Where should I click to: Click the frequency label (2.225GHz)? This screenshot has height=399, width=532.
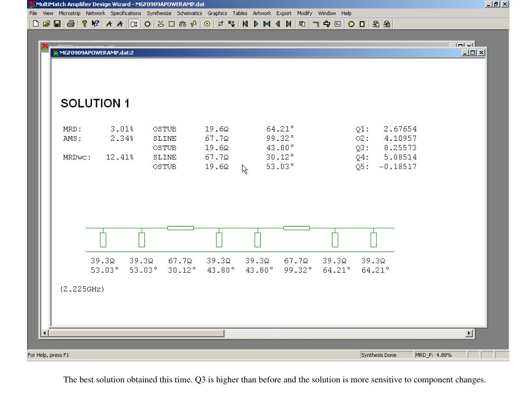(x=82, y=289)
